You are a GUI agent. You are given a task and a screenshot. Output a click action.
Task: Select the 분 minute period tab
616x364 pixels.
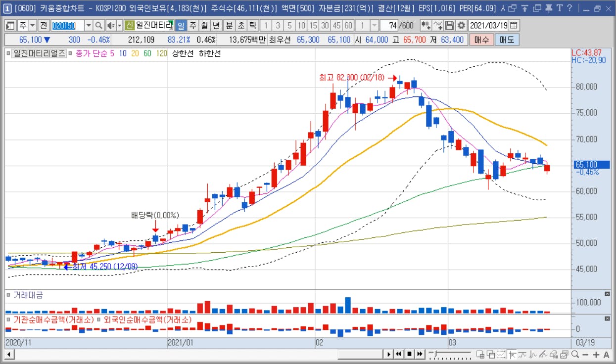(229, 26)
